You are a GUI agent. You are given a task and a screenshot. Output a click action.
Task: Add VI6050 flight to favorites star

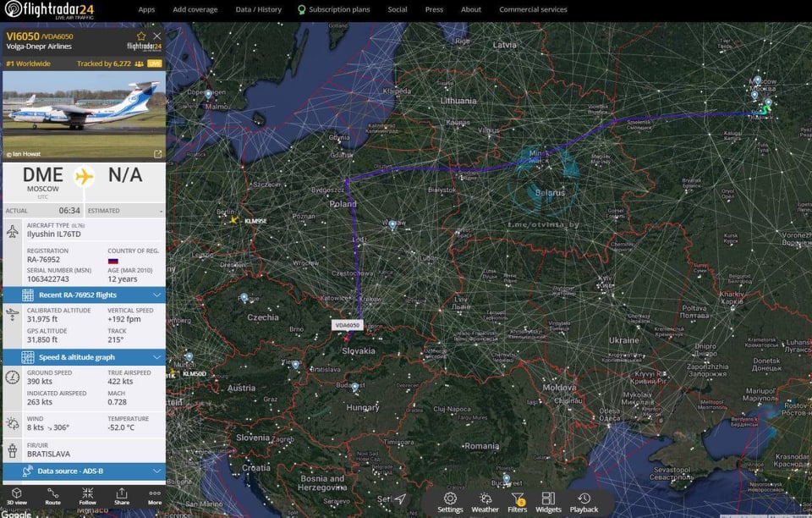[141, 36]
